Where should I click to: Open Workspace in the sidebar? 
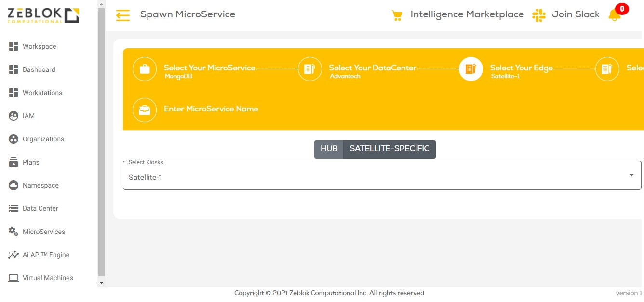pos(39,46)
